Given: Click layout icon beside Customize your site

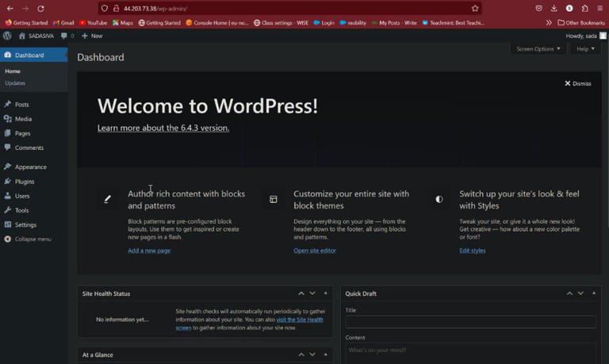Looking at the screenshot, I should click(274, 199).
